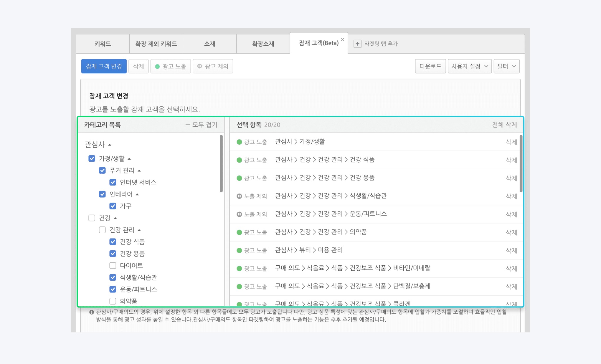
Task: Switch to the 키워드 tab
Action: [x=103, y=44]
